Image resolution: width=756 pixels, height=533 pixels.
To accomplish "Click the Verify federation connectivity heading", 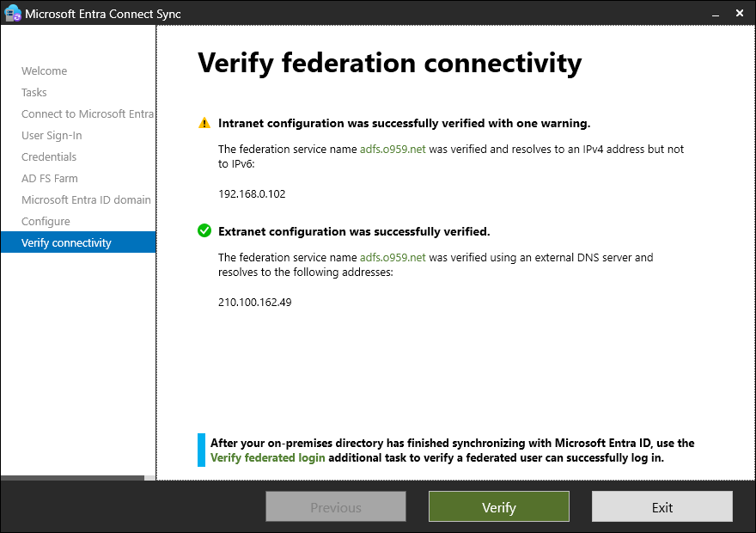I will coord(389,64).
